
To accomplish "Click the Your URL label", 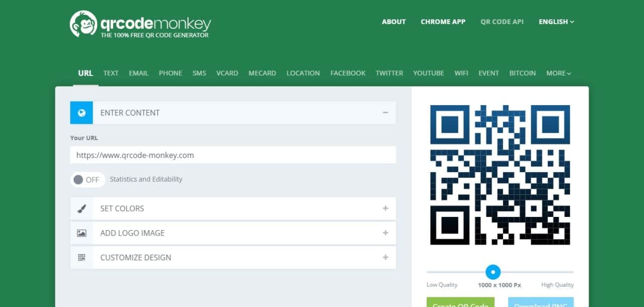I will pyautogui.click(x=84, y=138).
